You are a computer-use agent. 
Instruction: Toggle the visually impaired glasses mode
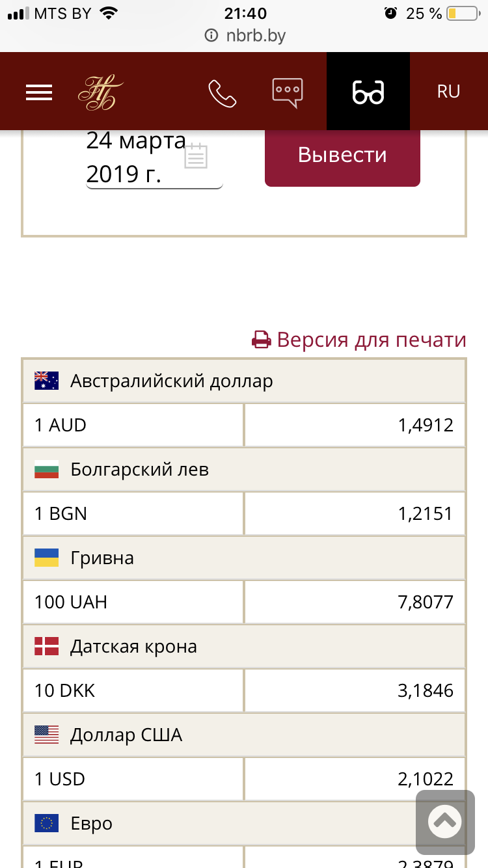[368, 92]
